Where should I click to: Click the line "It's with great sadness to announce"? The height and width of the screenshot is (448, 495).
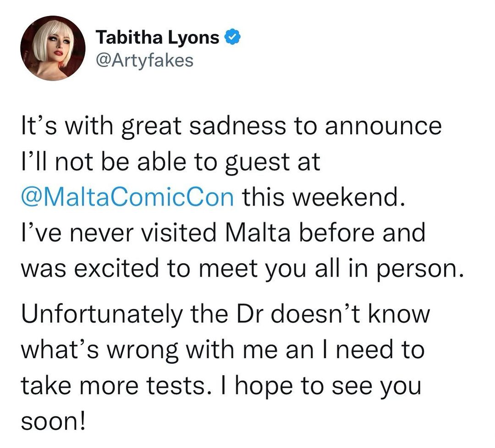(231, 127)
